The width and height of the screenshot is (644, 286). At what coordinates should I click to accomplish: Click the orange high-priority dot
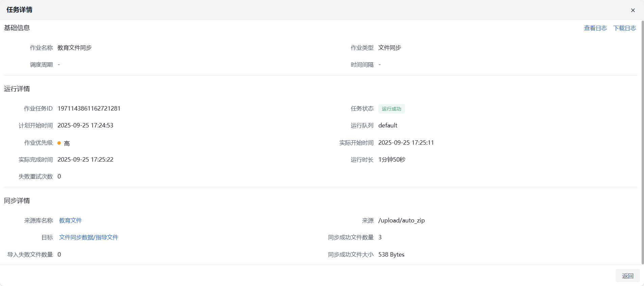[x=59, y=143]
